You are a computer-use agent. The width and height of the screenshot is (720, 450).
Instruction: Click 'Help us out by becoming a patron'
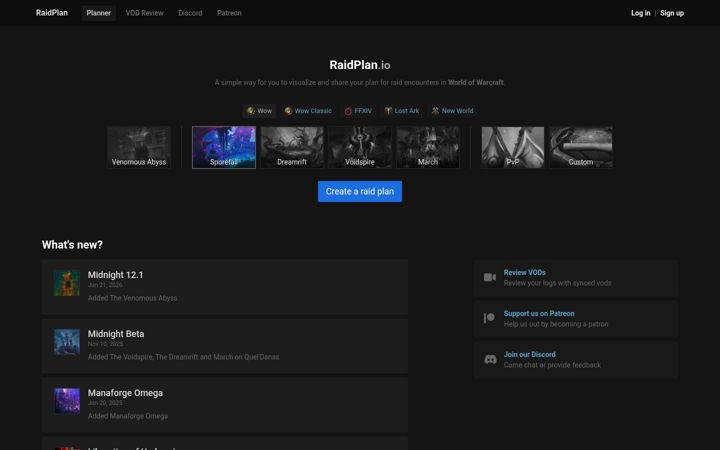(x=556, y=324)
